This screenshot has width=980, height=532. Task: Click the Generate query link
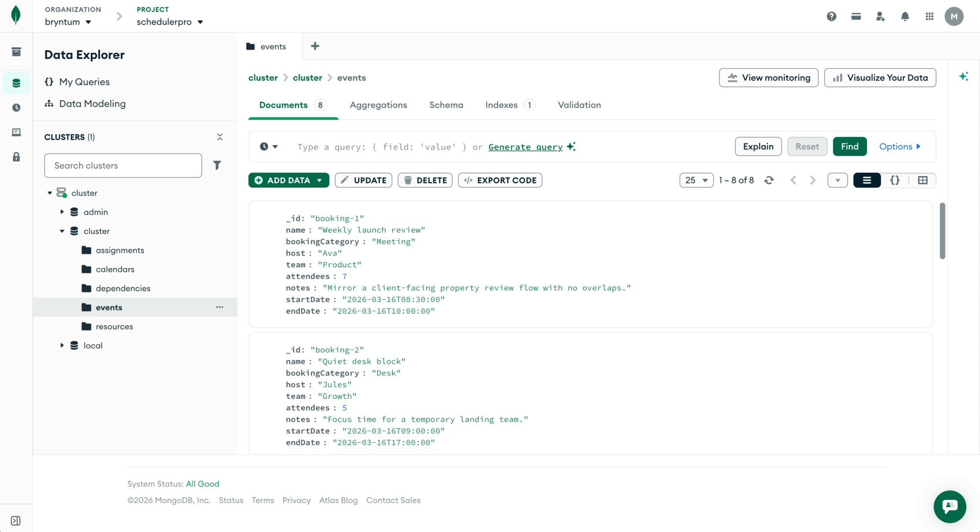(525, 147)
